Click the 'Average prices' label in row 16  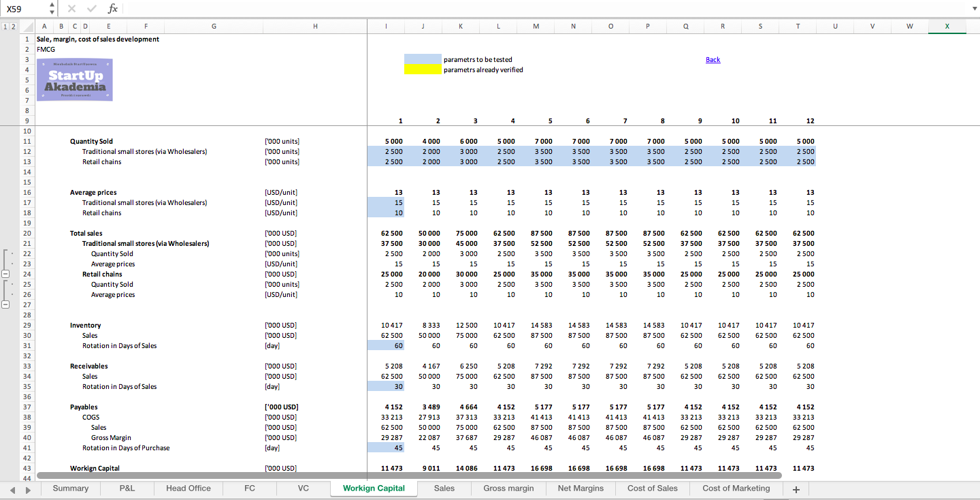[x=93, y=192]
